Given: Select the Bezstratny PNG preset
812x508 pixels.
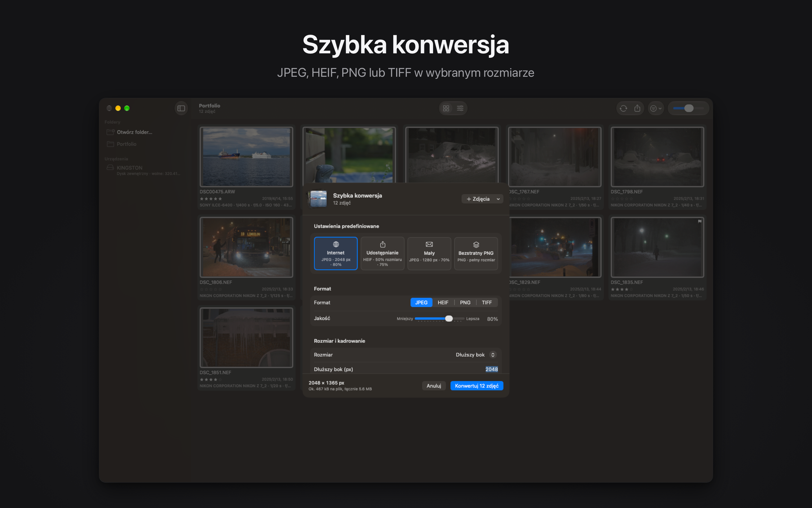Looking at the screenshot, I should click(476, 253).
